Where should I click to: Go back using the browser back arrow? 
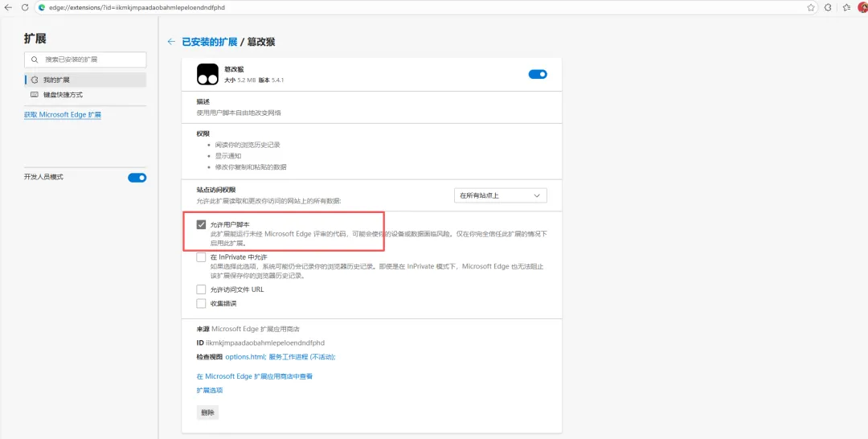pyautogui.click(x=8, y=8)
